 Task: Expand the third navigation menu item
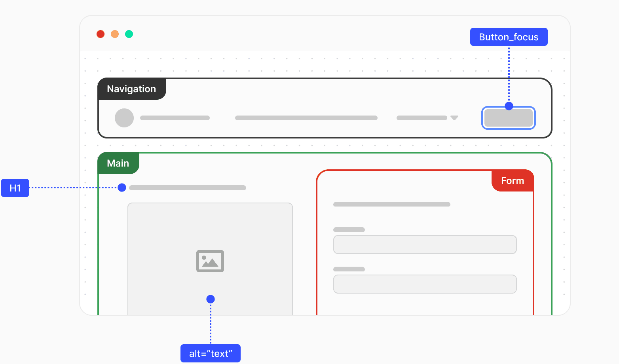422,118
